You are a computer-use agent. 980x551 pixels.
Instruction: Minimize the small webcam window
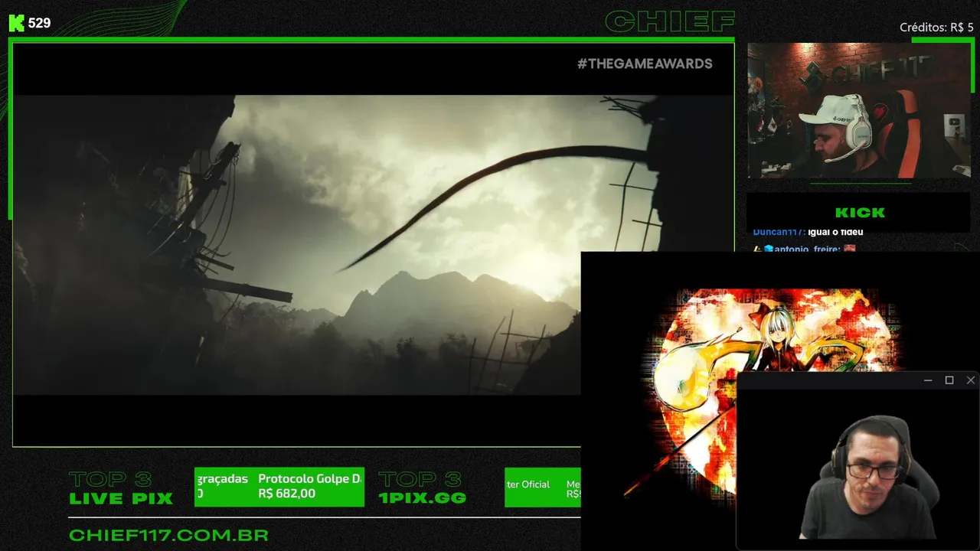coord(928,380)
